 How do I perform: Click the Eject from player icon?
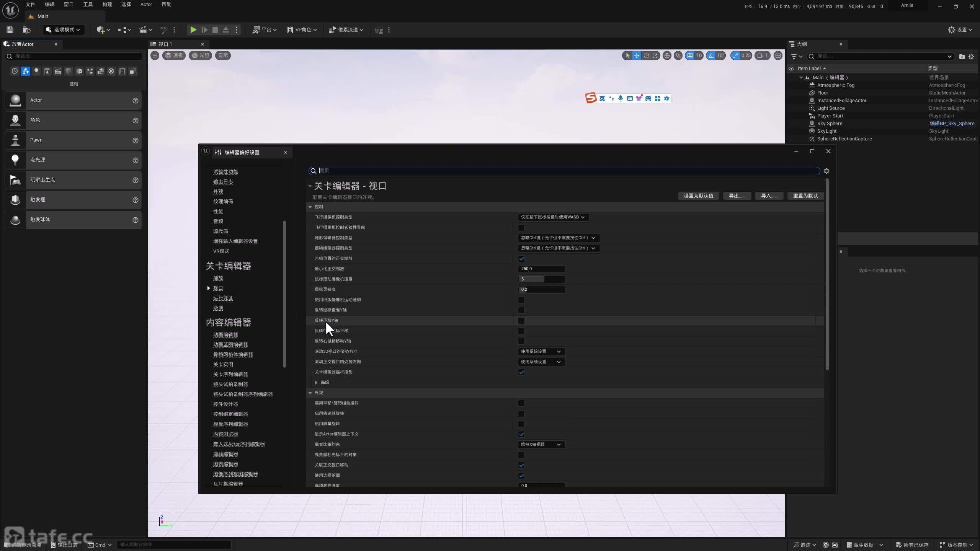[226, 30]
